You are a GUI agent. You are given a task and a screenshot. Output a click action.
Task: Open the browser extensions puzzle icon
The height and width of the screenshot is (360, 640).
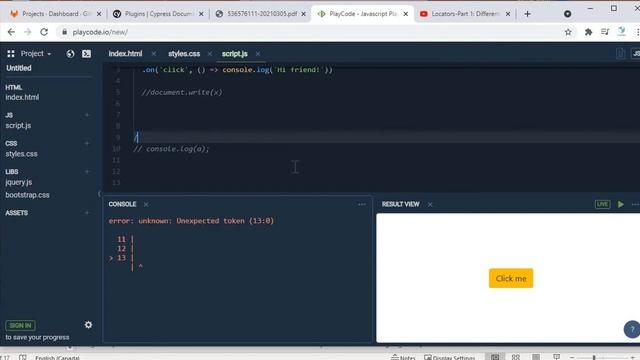tap(588, 32)
